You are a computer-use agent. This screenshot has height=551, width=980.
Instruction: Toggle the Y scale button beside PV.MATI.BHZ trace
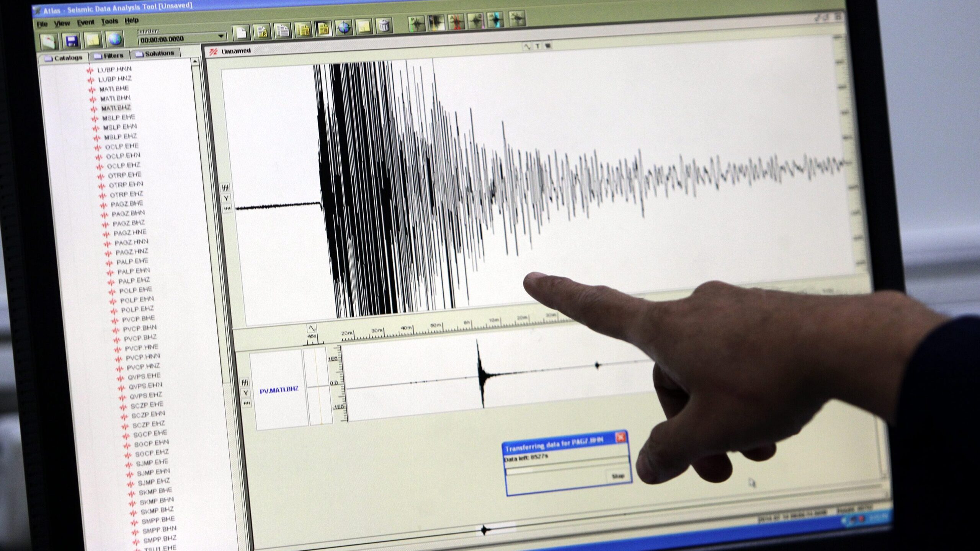coord(246,393)
